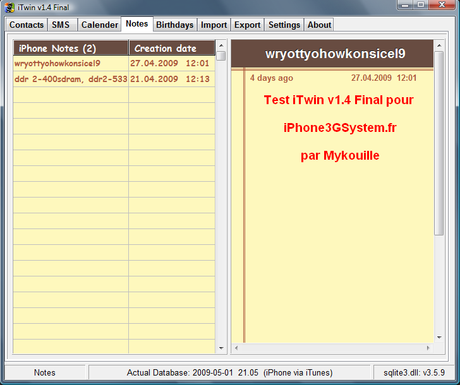
Task: Click the notes list scrollbar thumb
Action: [221, 56]
